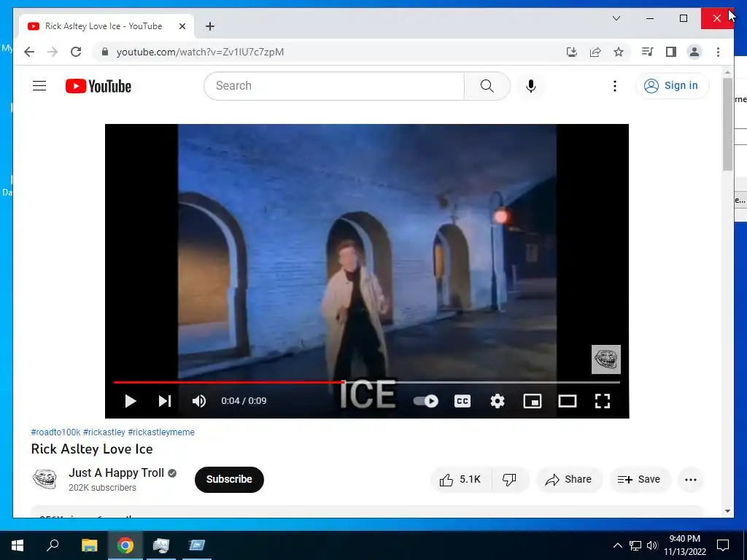Screen dimensions: 747x560
Task: Open Chrome media controls icon
Action: 648,52
